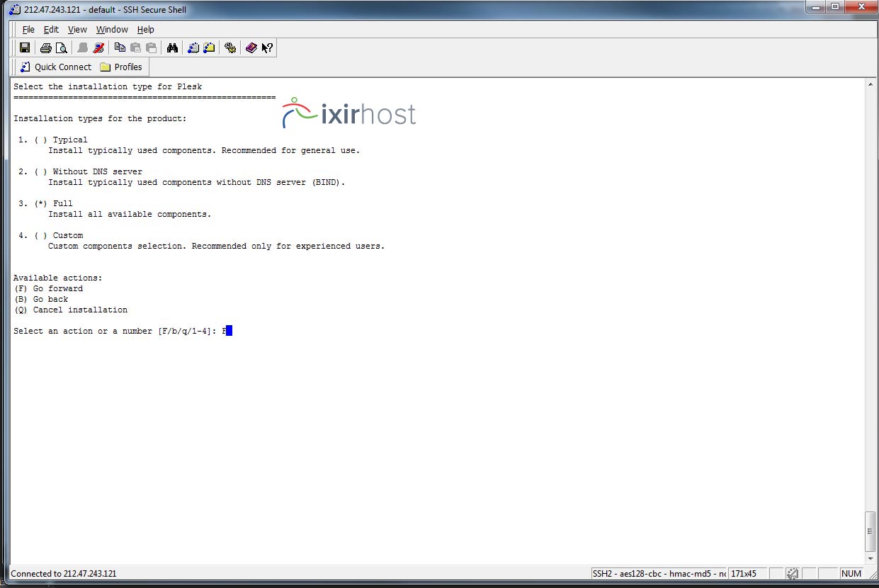Click '(Q) Cancel installation' text

(x=71, y=310)
